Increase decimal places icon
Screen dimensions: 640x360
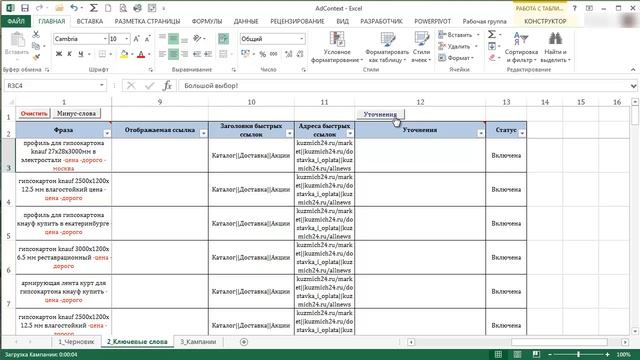click(x=289, y=54)
